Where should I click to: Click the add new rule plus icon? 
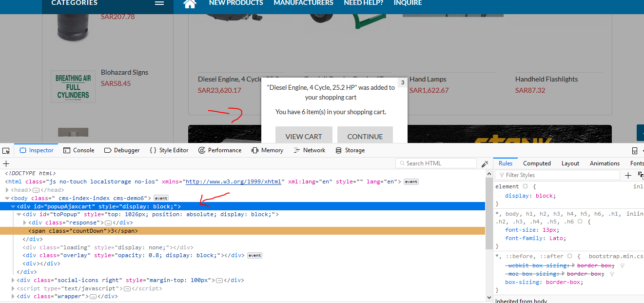click(628, 175)
